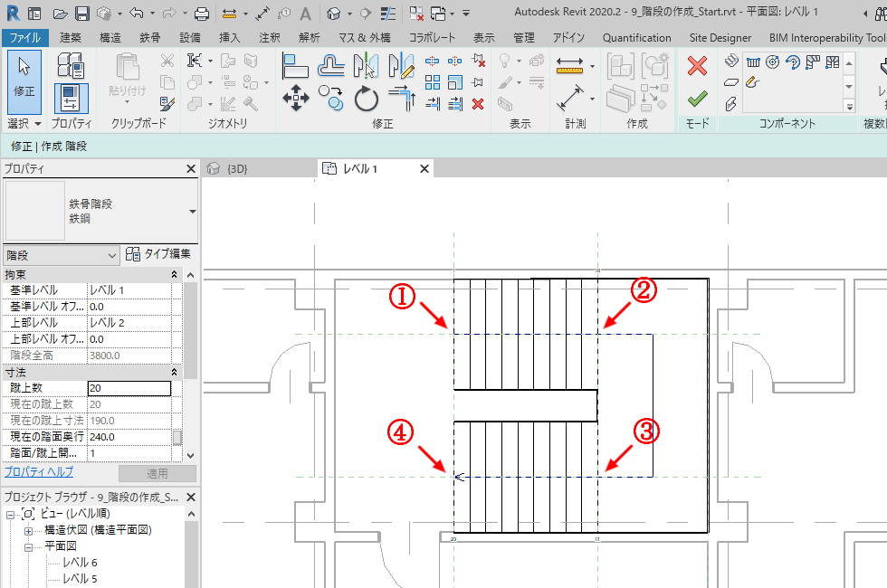Click the タイプ編集 button
Screen dimensions: 887x588
click(x=158, y=254)
